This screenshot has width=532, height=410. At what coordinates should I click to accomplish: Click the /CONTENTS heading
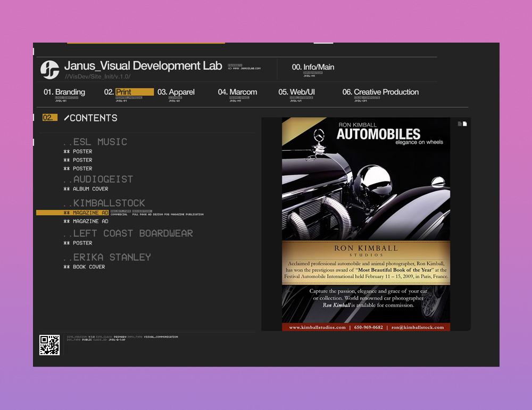coord(90,118)
